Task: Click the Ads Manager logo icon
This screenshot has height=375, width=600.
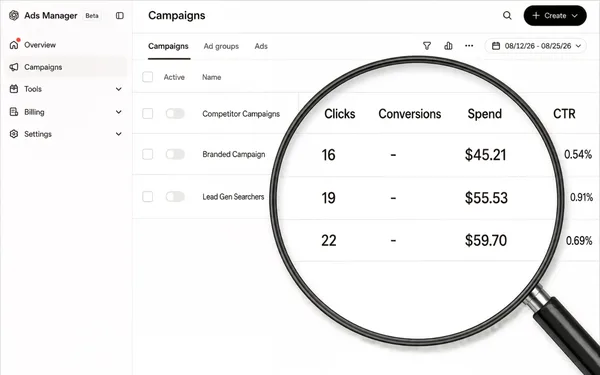Action: click(x=14, y=15)
